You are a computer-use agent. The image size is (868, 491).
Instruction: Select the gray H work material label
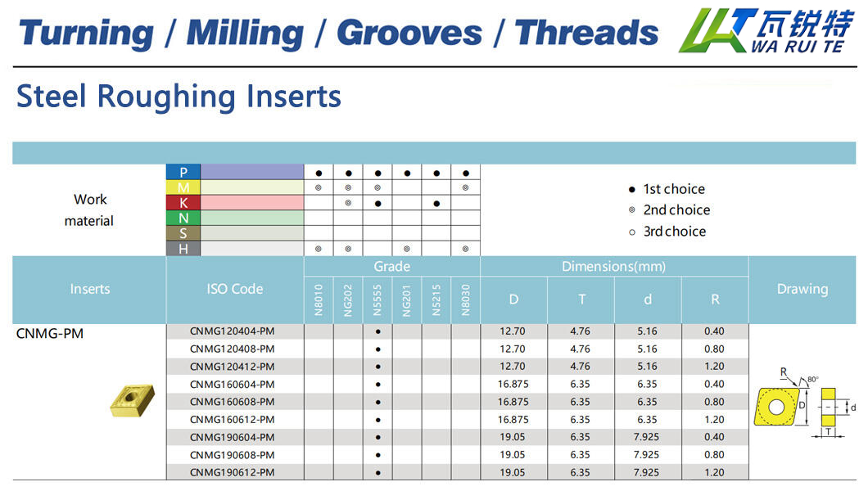(x=183, y=249)
